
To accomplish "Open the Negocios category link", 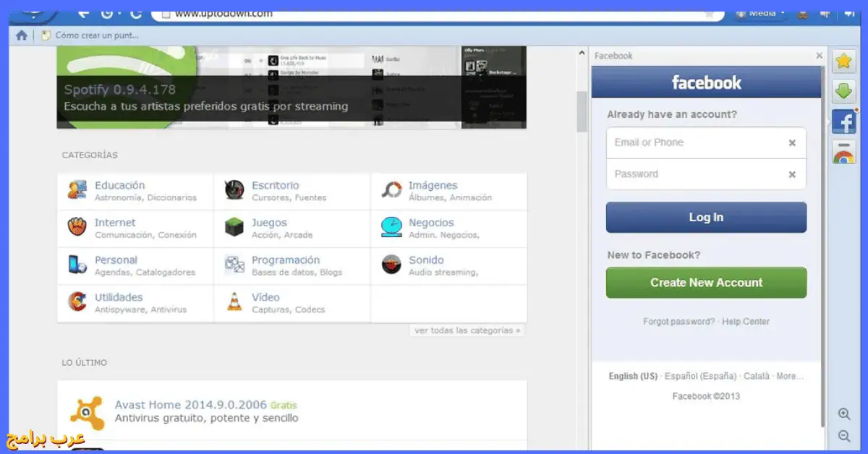I will [431, 223].
